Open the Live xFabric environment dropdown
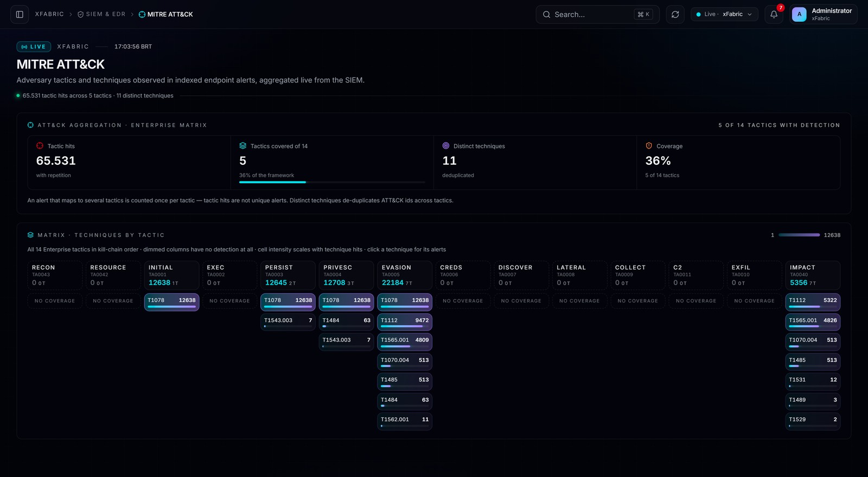The height and width of the screenshot is (477, 868). (x=724, y=15)
